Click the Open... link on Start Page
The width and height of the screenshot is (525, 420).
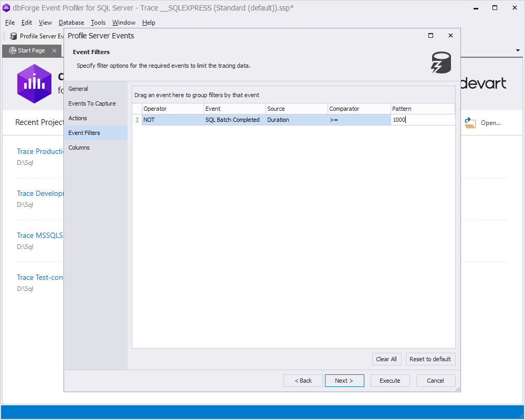pyautogui.click(x=491, y=123)
